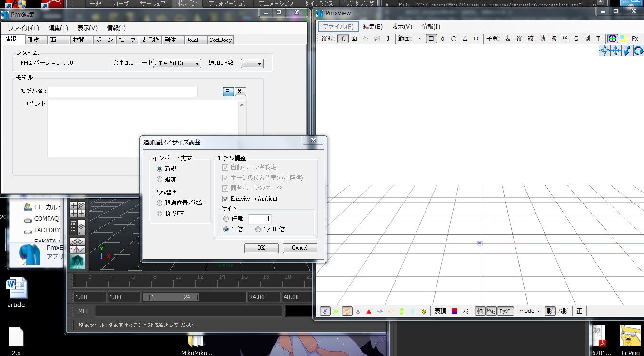Screen dimensions: 644x356
Task: Open 情報(I) menu in PmxView
Action: tap(431, 27)
